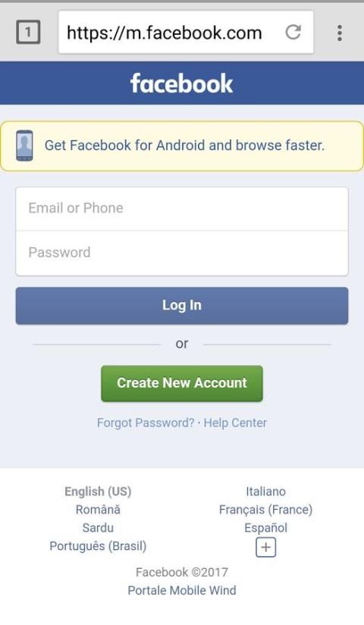Tap the facebook logo in the header
Screen dimensions: 364x625
pos(182,83)
